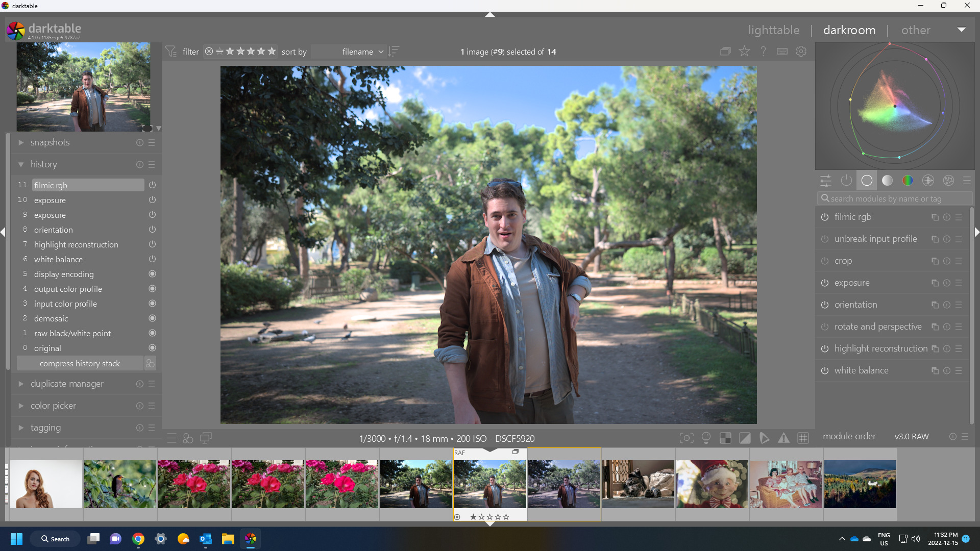Select the Santa elf doll thumbnail
The image size is (980, 551).
click(x=712, y=484)
